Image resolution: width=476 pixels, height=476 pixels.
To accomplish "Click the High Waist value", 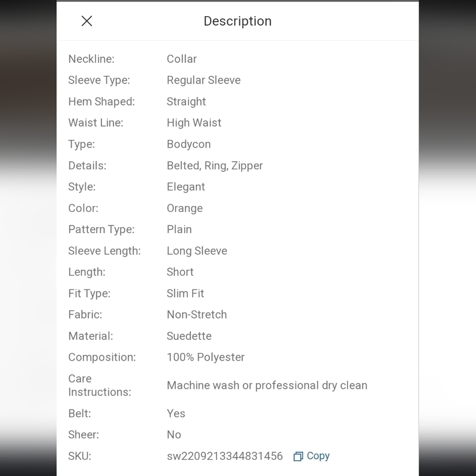I will (x=194, y=123).
